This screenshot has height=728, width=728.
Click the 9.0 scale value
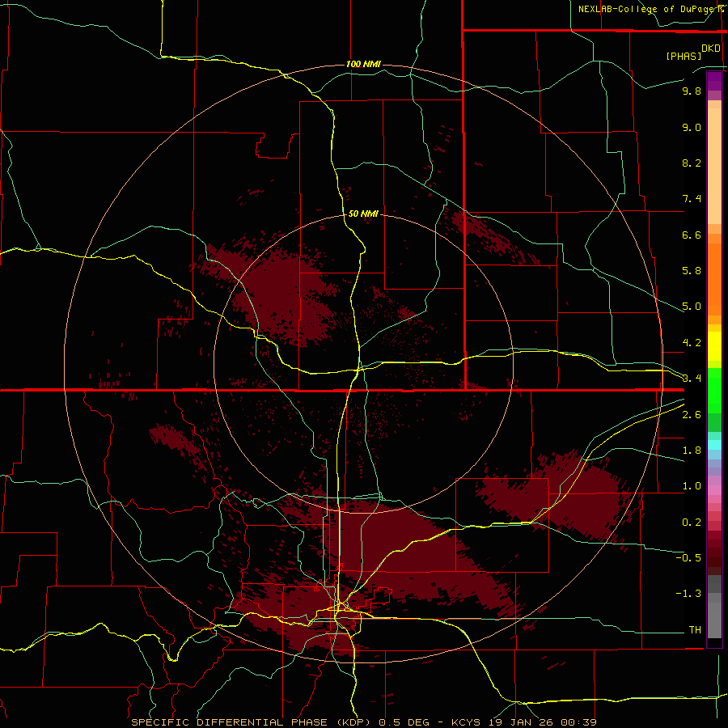click(692, 127)
